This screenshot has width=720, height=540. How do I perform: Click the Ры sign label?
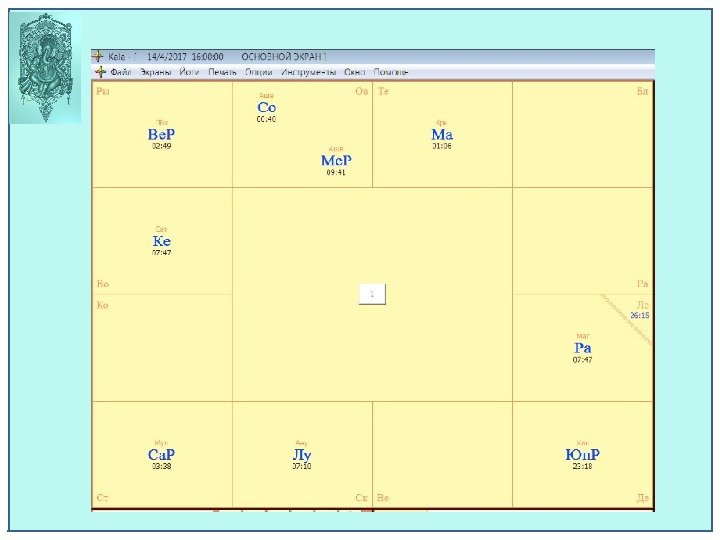coord(103,91)
